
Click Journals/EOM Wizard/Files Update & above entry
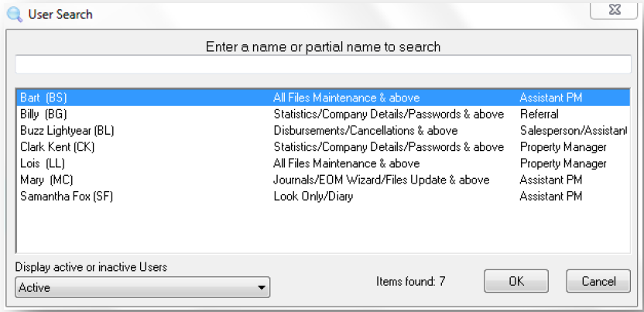pos(381,180)
